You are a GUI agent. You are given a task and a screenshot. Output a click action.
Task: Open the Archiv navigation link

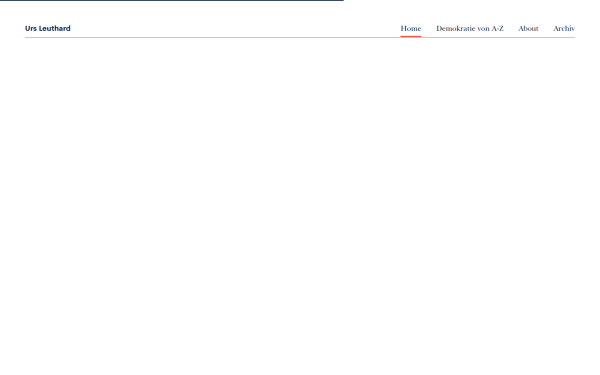point(564,28)
